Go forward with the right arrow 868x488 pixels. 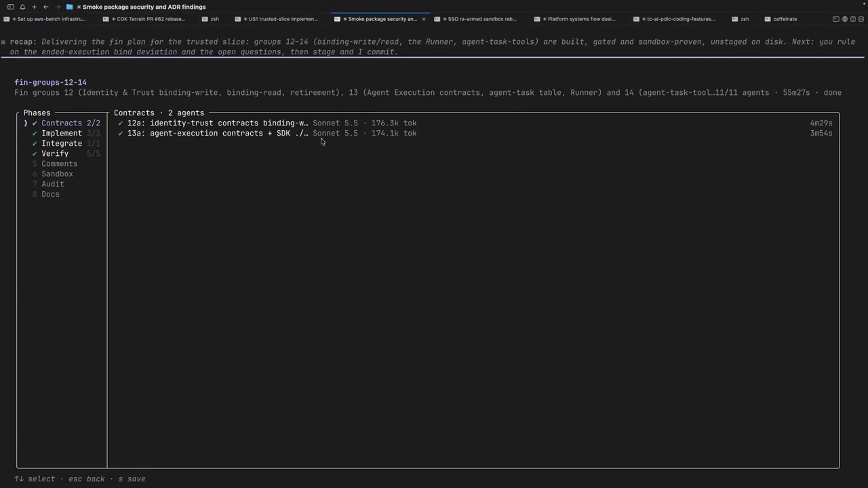[x=58, y=7]
